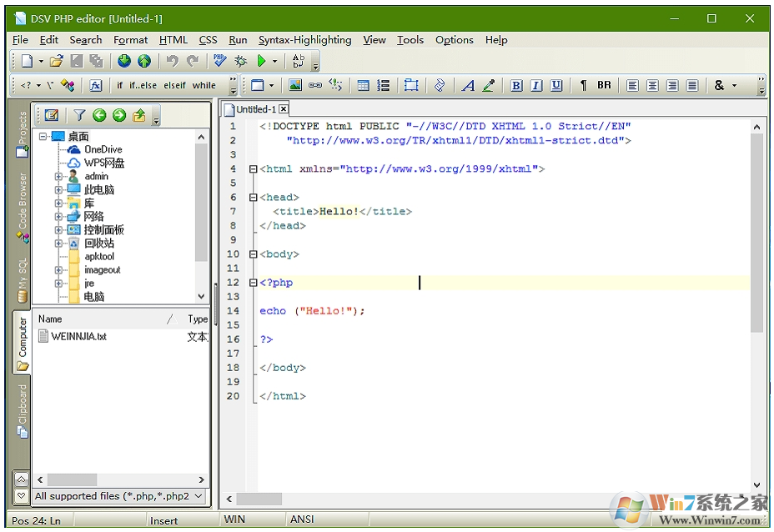Insert a BR line break tag
This screenshot has width=774, height=532.
coord(604,84)
